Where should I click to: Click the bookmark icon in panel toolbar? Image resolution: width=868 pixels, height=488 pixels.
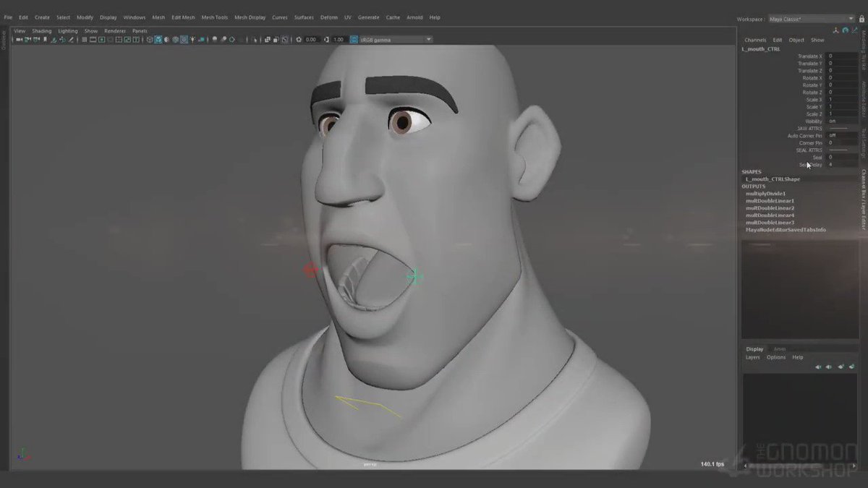[x=45, y=39]
